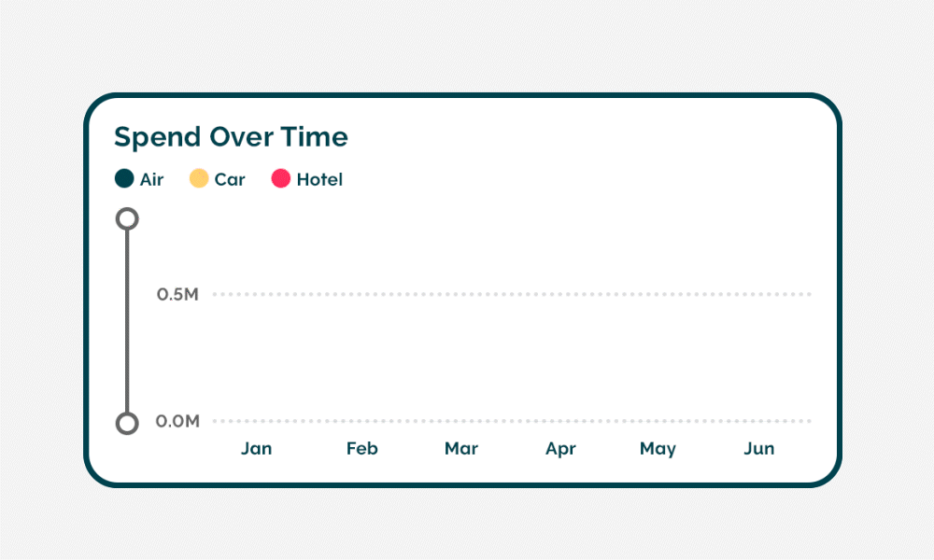934x560 pixels.
Task: Grab the top handle of vertical slider
Action: (x=127, y=219)
